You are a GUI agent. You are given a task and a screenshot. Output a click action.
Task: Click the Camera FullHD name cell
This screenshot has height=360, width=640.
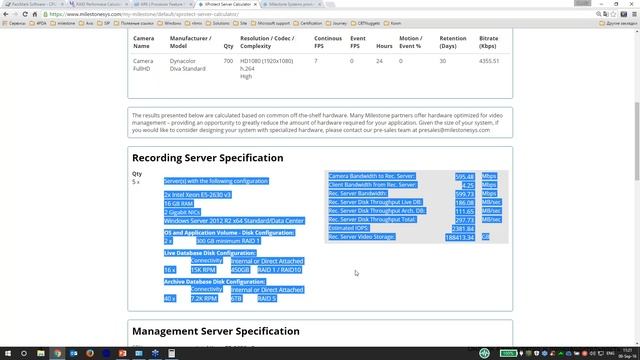142,65
